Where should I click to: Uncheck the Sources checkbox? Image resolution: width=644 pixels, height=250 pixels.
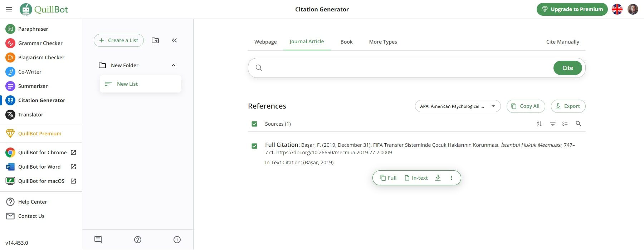click(x=254, y=124)
